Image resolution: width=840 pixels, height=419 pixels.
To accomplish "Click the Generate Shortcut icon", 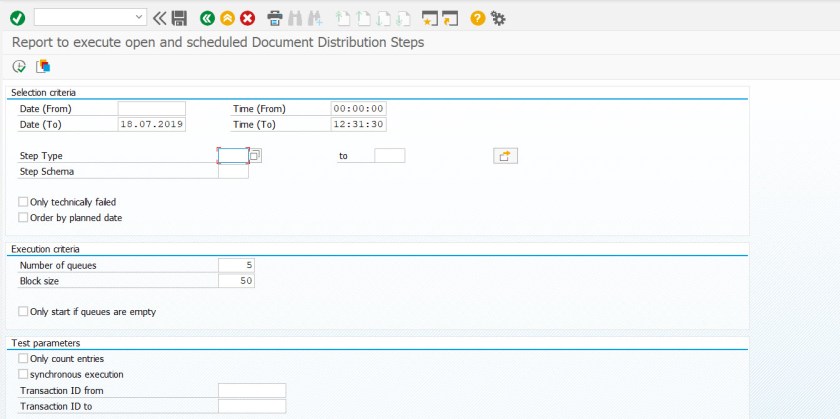I will click(450, 19).
